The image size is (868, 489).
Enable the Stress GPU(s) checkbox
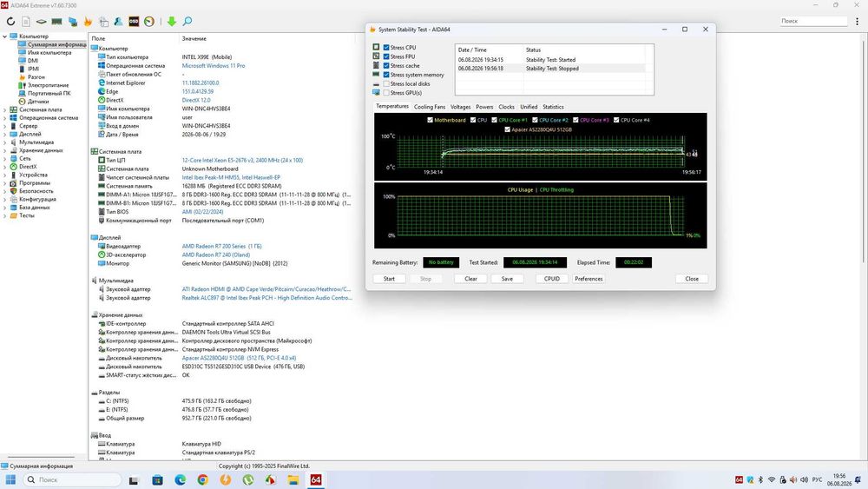386,92
